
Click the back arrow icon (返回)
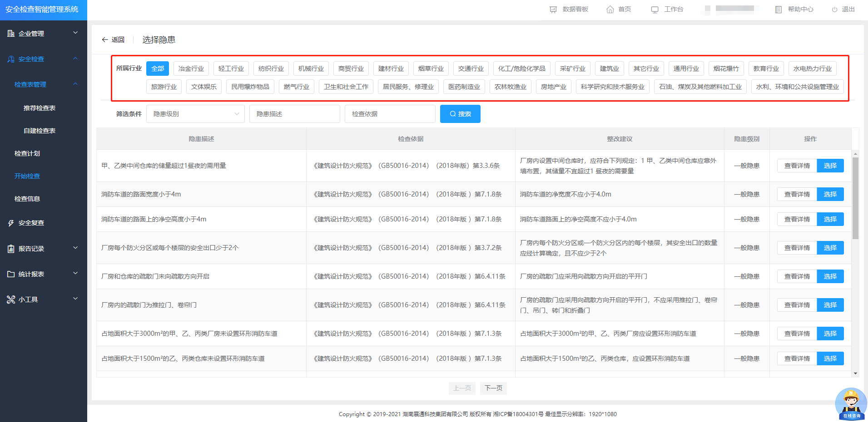(x=105, y=40)
